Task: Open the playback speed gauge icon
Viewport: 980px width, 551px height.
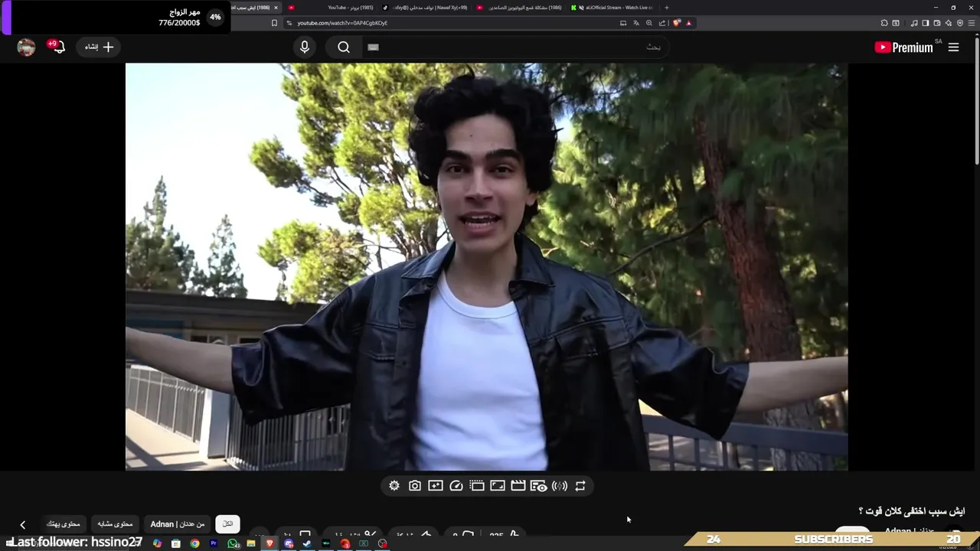Action: click(456, 486)
